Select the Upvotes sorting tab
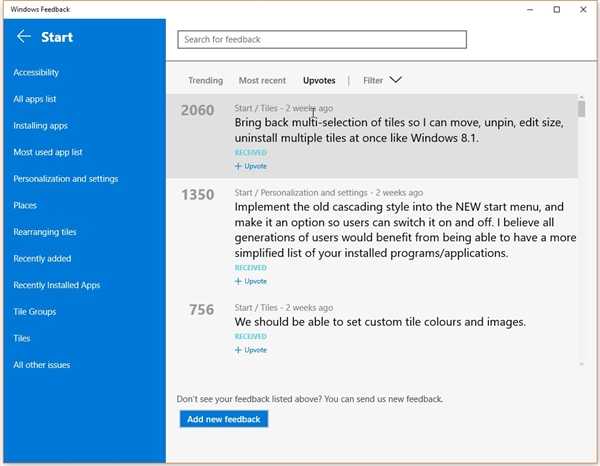600x466 pixels. [x=319, y=80]
